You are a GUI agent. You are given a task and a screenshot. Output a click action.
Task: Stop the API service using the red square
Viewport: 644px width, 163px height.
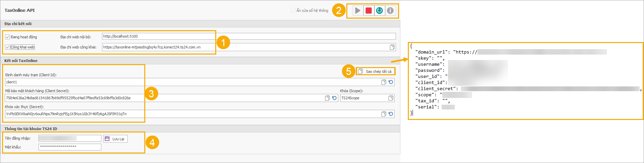coord(369,11)
